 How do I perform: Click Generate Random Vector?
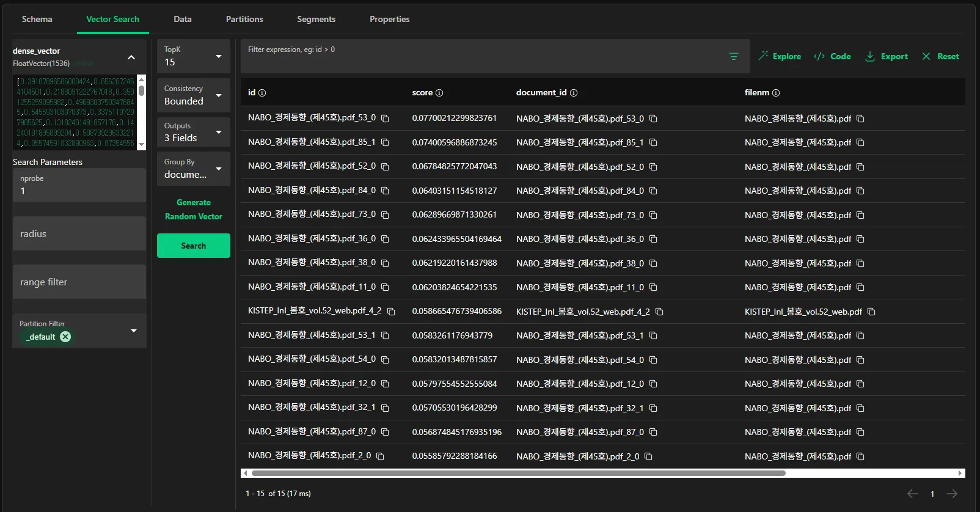pos(194,210)
